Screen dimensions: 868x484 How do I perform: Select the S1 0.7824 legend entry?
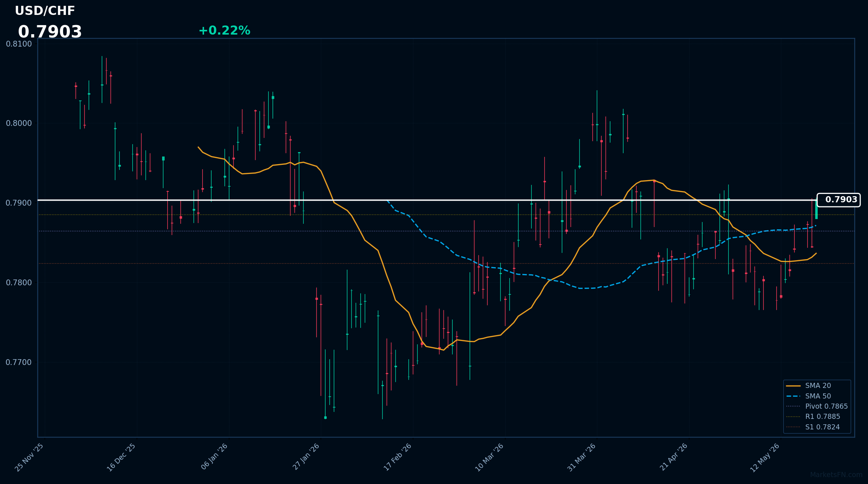pyautogui.click(x=813, y=427)
